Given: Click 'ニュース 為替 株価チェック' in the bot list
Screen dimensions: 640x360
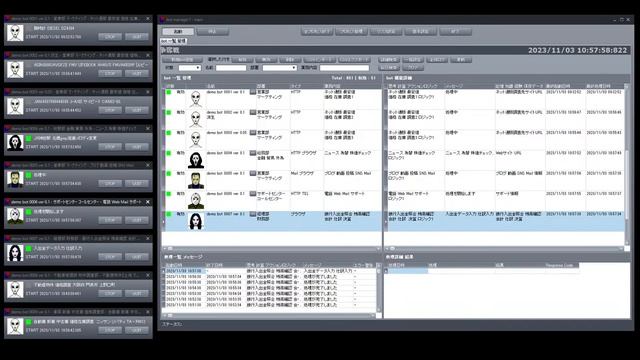Looking at the screenshot, I should [348, 153].
